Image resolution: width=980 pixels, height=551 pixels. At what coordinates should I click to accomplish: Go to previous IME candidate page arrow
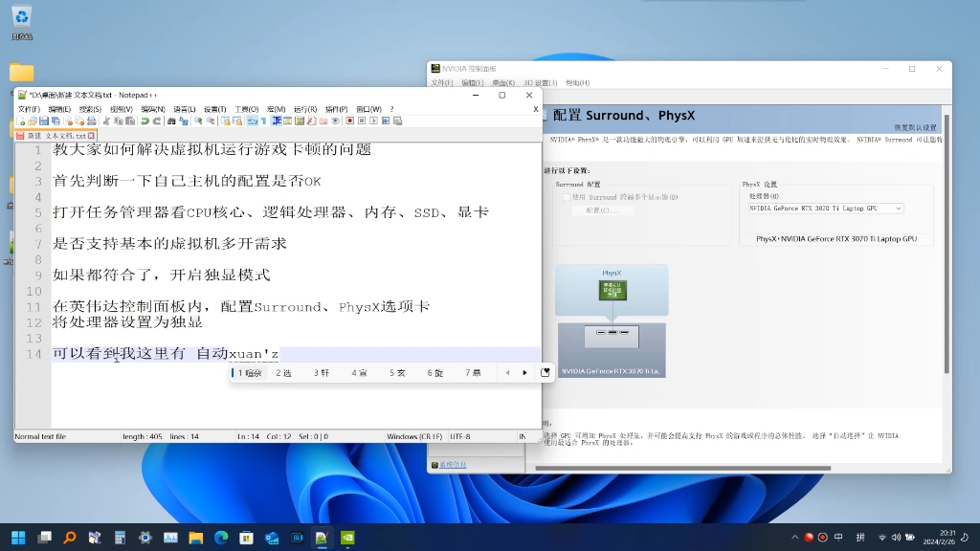click(x=507, y=373)
